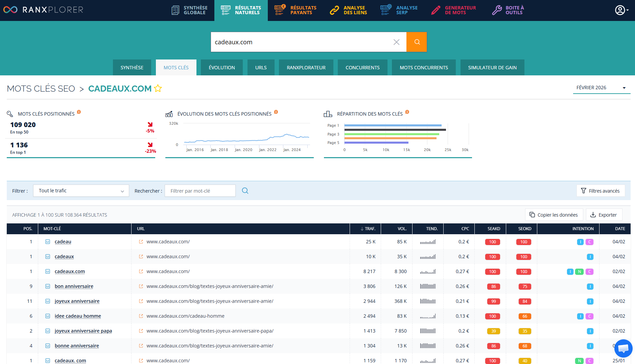
Task: Click the Filtrer par mot-clé input
Action: point(200,191)
